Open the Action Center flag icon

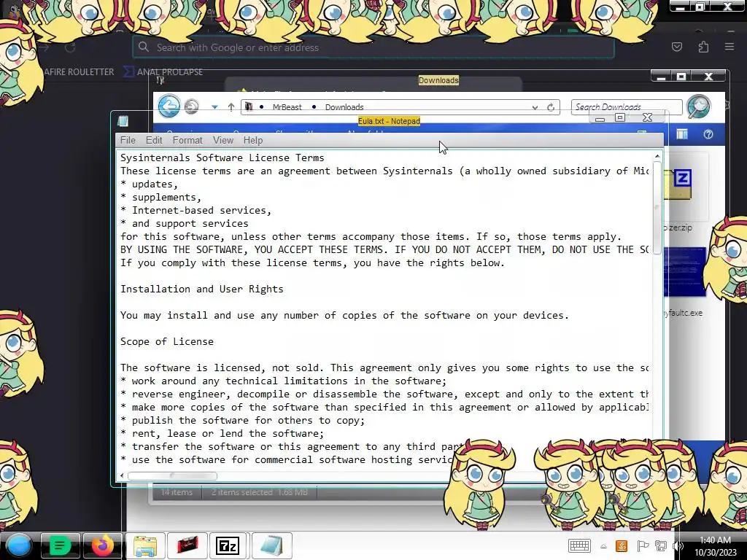[x=642, y=545]
